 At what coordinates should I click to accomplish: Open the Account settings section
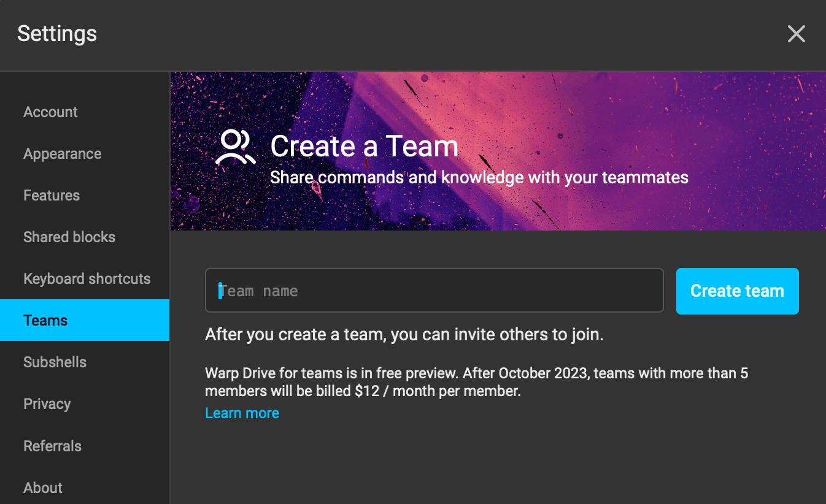[x=85, y=112]
